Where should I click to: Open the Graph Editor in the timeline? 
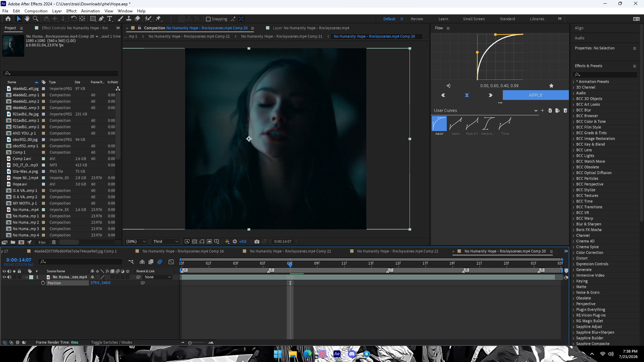[x=171, y=262]
